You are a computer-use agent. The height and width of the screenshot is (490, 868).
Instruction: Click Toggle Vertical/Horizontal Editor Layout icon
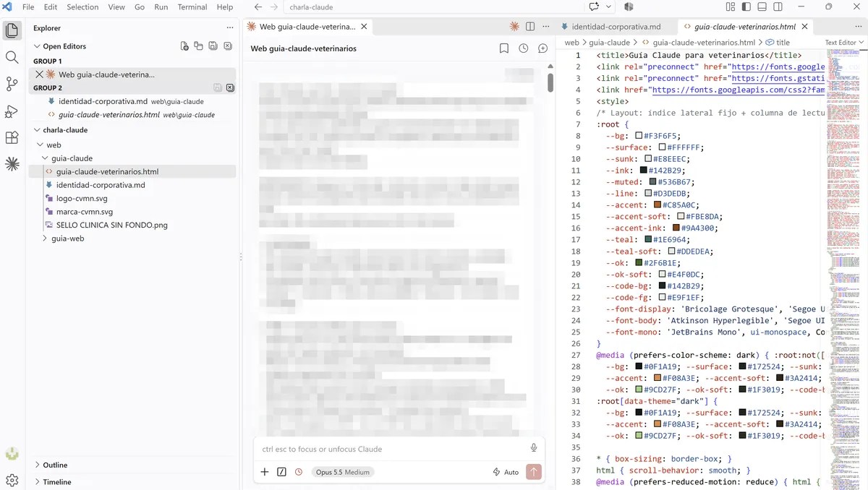click(198, 46)
